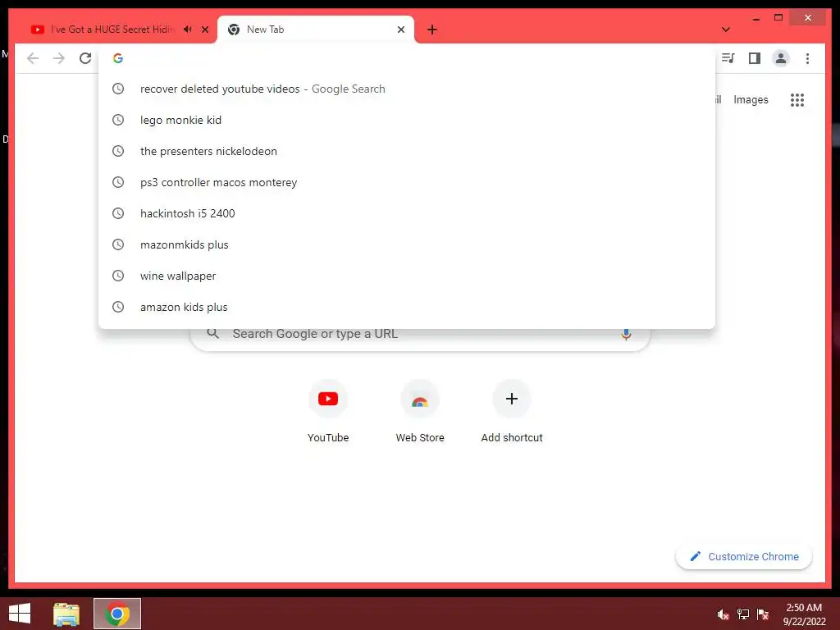
Task: Click Customize Chrome button
Action: 743,557
